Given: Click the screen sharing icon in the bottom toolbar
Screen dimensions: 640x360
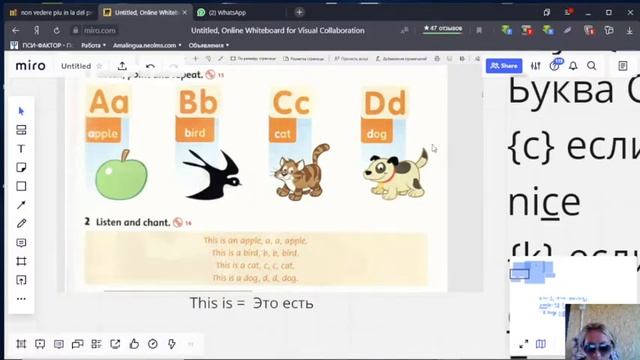Looking at the screenshot, I should [x=115, y=344].
